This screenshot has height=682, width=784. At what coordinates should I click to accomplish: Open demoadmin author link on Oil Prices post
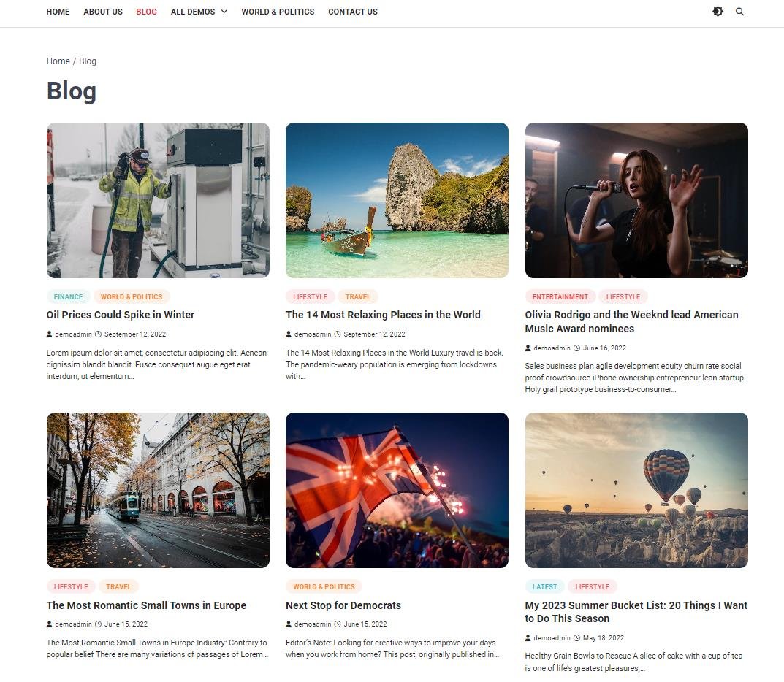point(74,334)
